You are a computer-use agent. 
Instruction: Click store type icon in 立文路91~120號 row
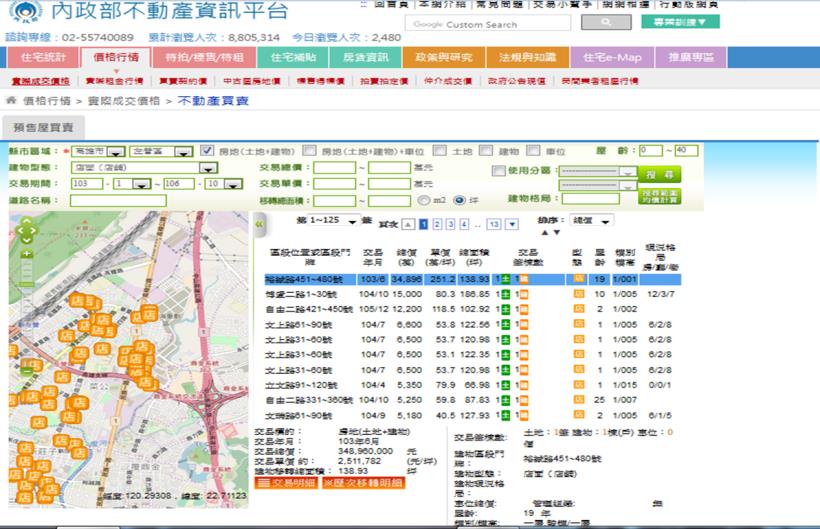pos(579,385)
